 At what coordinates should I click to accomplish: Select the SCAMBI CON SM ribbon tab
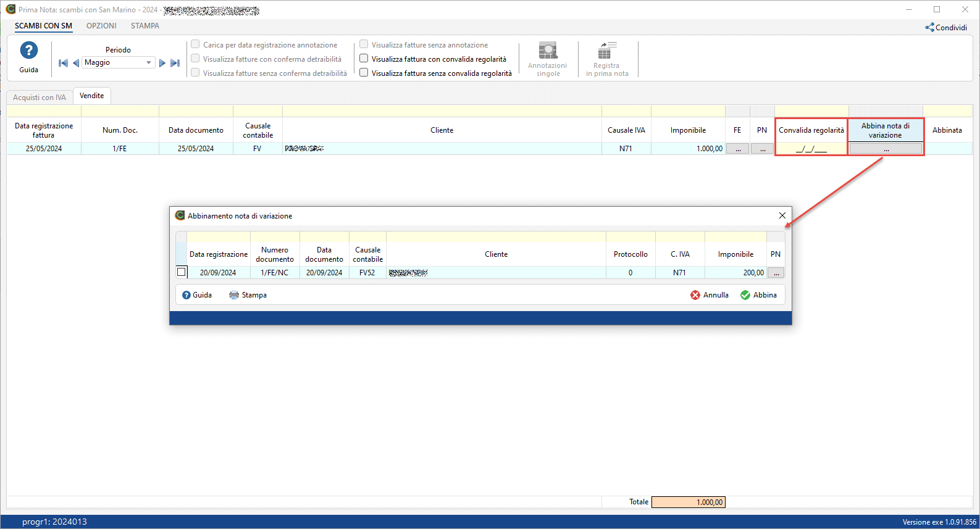point(43,26)
